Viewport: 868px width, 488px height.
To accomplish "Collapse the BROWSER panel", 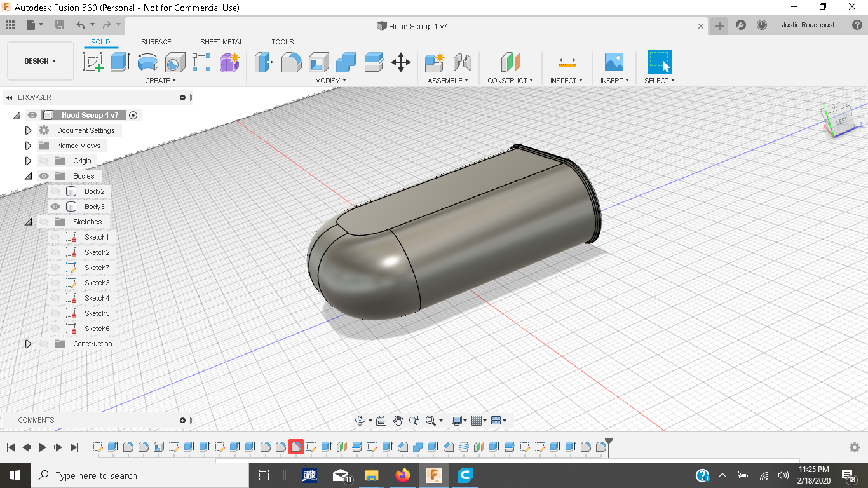I will (x=10, y=97).
